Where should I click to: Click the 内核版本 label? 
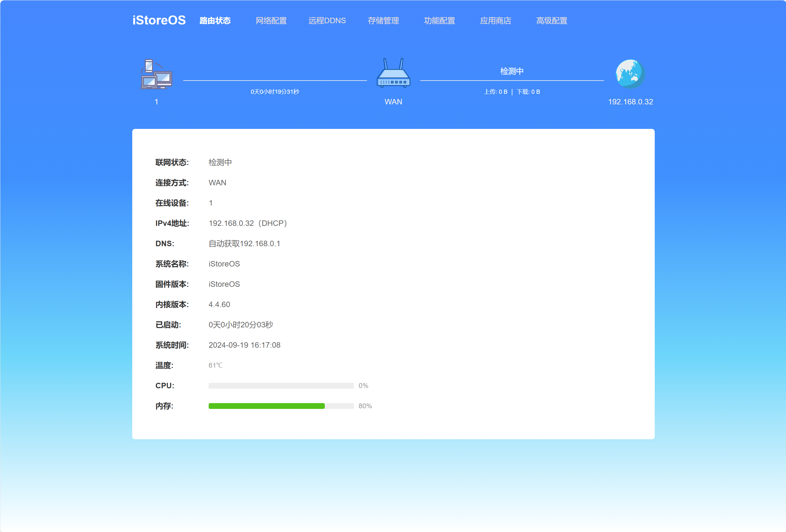pos(172,305)
